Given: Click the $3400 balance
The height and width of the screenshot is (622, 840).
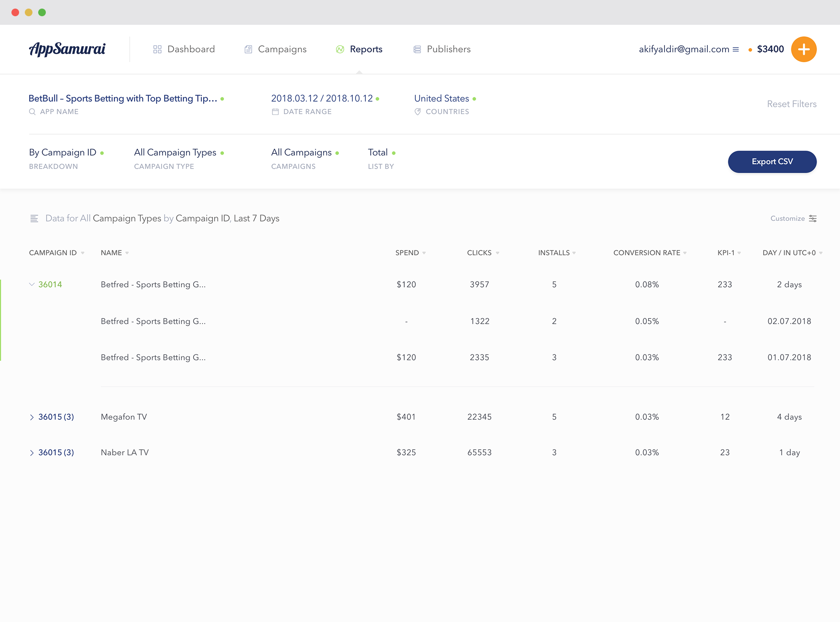Looking at the screenshot, I should click(x=770, y=49).
